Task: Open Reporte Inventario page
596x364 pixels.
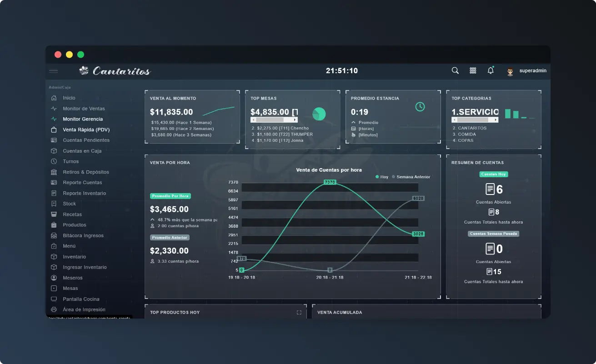Action: click(x=84, y=193)
